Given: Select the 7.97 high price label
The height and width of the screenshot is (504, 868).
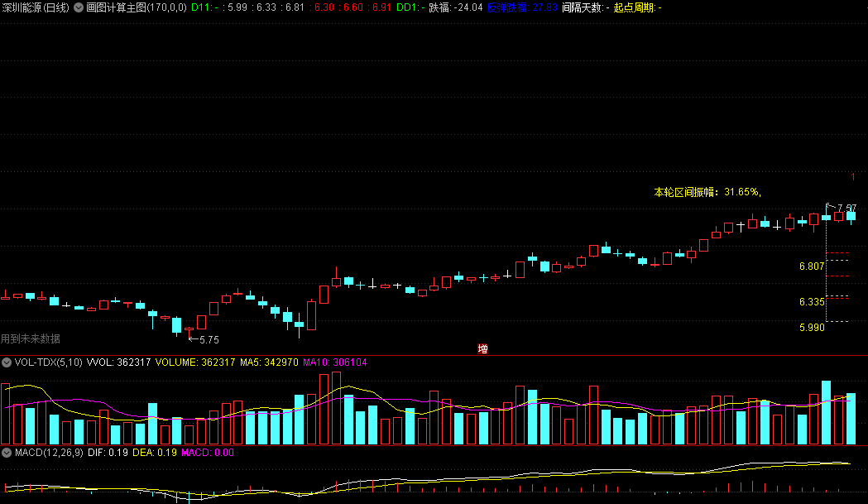Looking at the screenshot, I should tap(847, 209).
